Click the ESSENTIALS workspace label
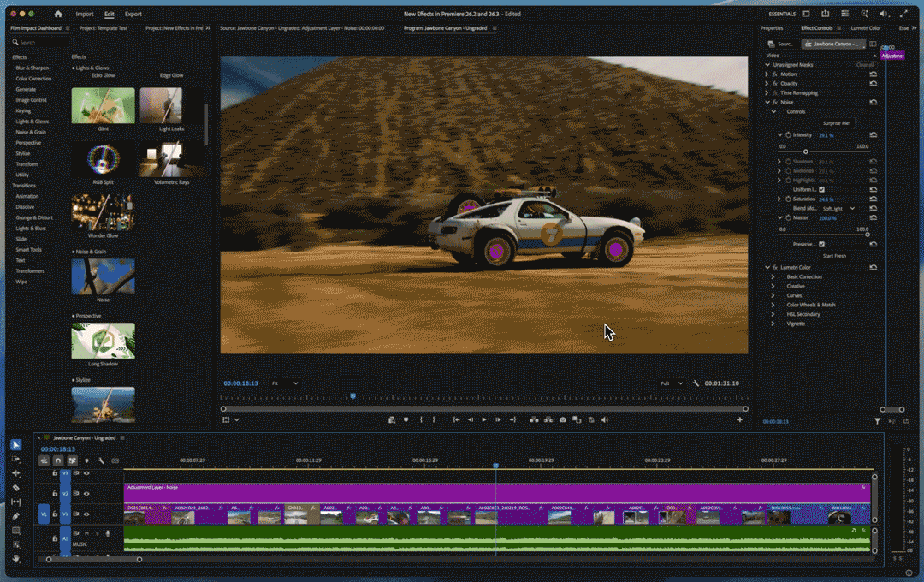This screenshot has height=582, width=924. tap(781, 14)
